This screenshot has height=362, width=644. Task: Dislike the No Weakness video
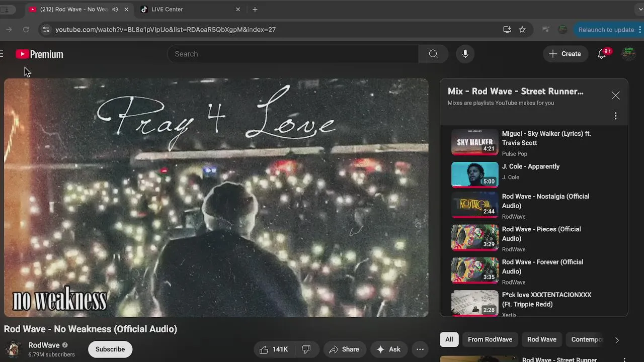[x=306, y=349]
